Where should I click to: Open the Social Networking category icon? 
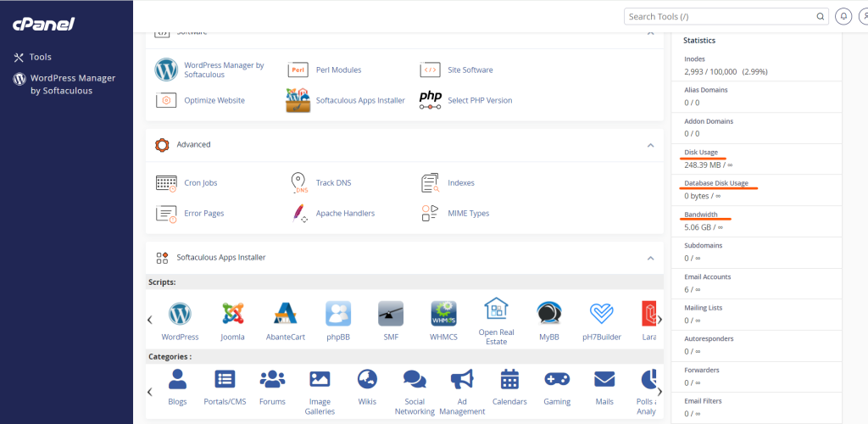(415, 379)
